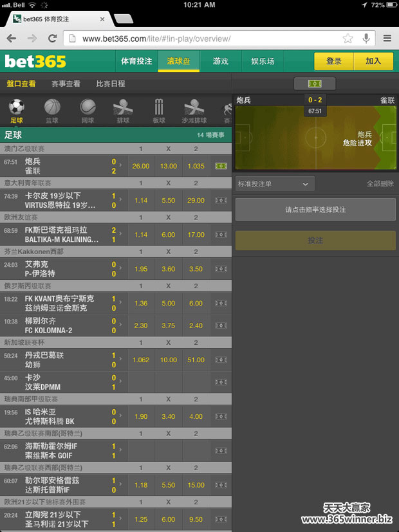Image resolution: width=399 pixels, height=532 pixels.
Task: Tap the Wi-Fi indicator in status bar
Action: (x=32, y=5)
